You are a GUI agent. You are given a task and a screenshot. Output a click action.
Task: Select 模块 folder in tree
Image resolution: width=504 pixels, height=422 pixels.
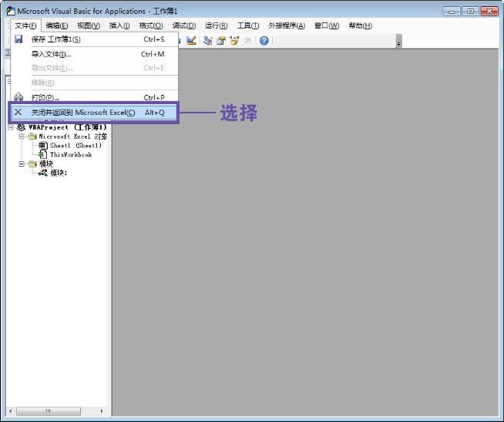(46, 164)
